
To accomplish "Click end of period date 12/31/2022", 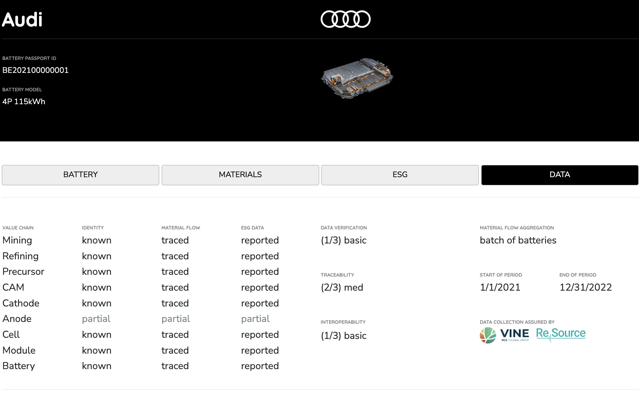I will (585, 288).
